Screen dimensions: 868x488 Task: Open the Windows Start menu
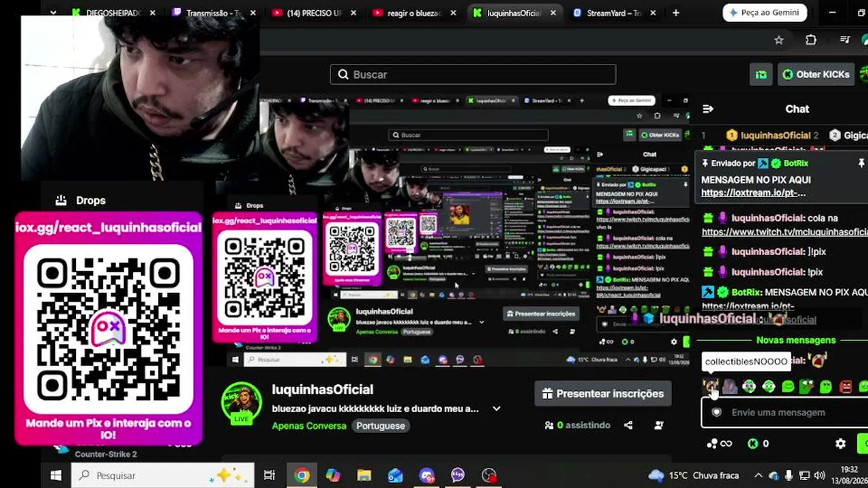pos(56,476)
